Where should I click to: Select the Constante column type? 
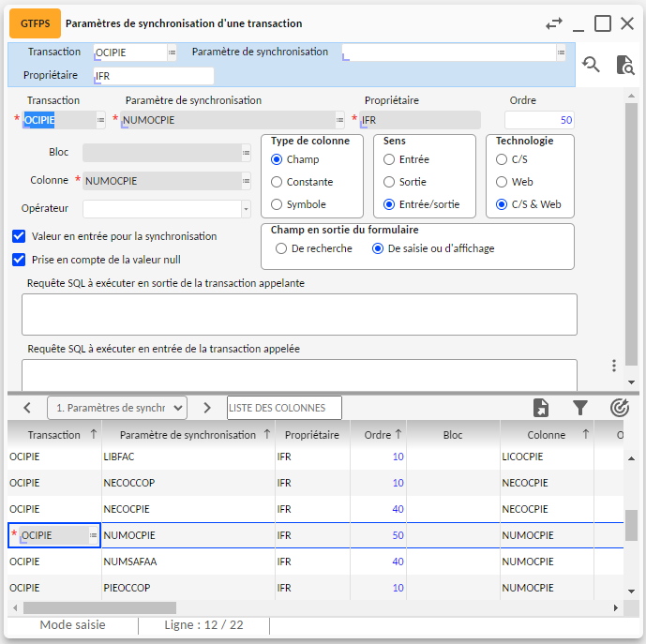click(277, 182)
